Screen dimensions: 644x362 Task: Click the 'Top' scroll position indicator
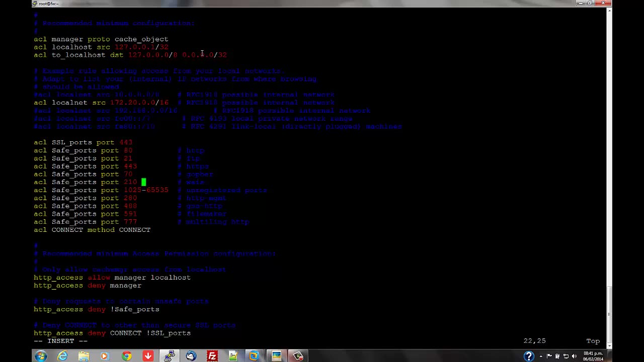[x=593, y=341]
